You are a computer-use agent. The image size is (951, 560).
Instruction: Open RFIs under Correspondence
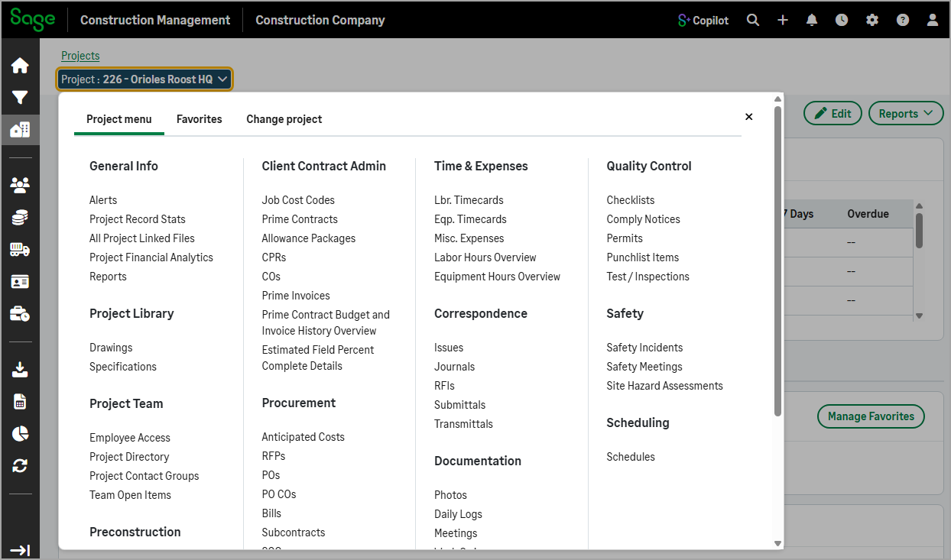click(x=444, y=386)
